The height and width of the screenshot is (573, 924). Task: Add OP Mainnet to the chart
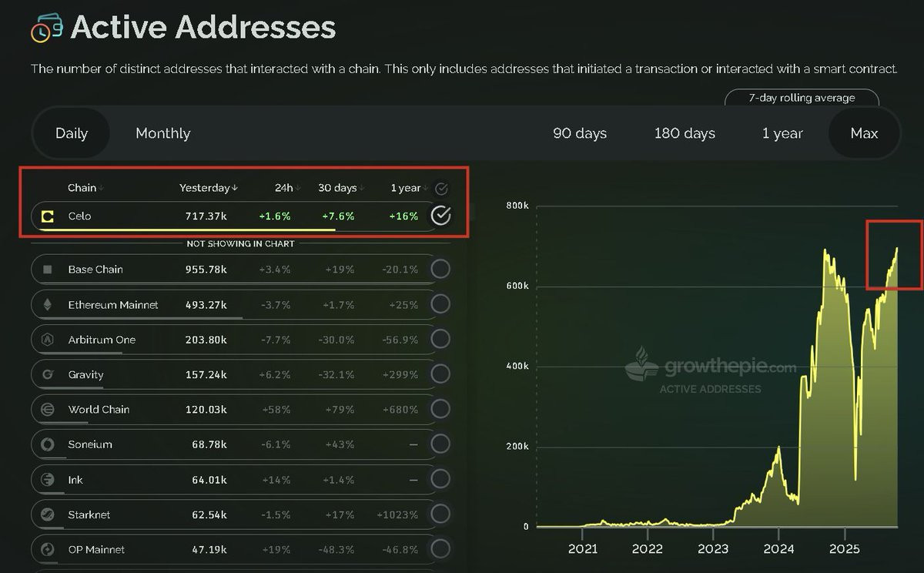(x=440, y=550)
